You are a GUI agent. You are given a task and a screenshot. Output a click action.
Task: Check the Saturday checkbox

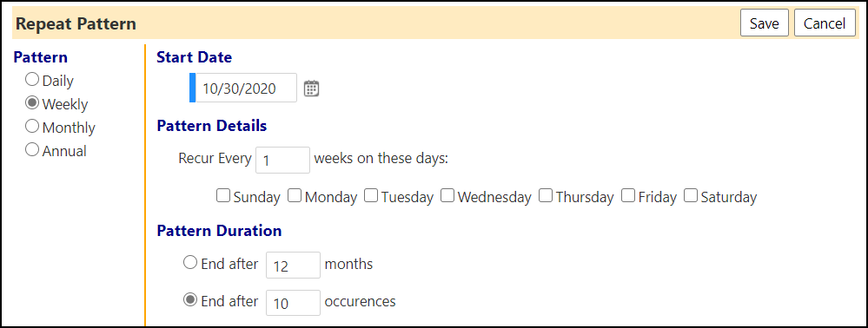click(x=690, y=196)
